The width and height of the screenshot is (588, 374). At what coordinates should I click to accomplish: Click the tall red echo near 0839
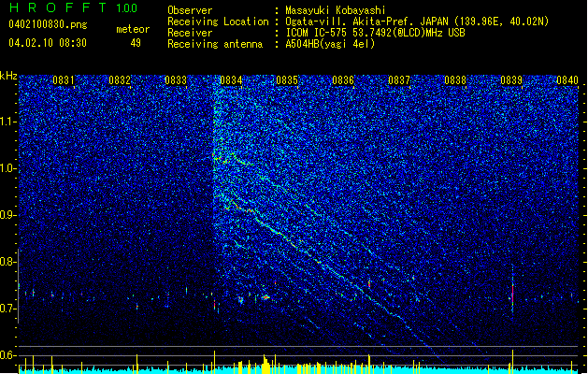512,294
